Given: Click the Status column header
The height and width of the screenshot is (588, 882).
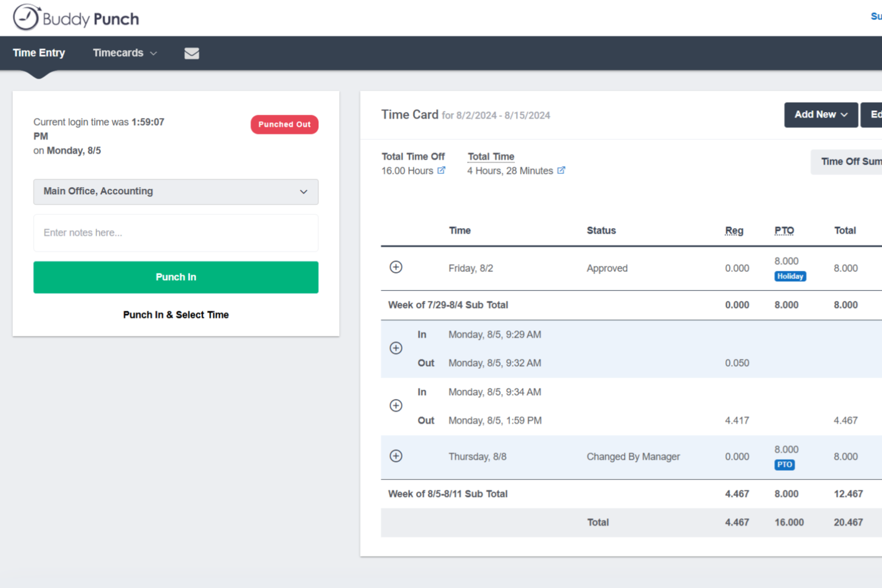Looking at the screenshot, I should point(601,231).
